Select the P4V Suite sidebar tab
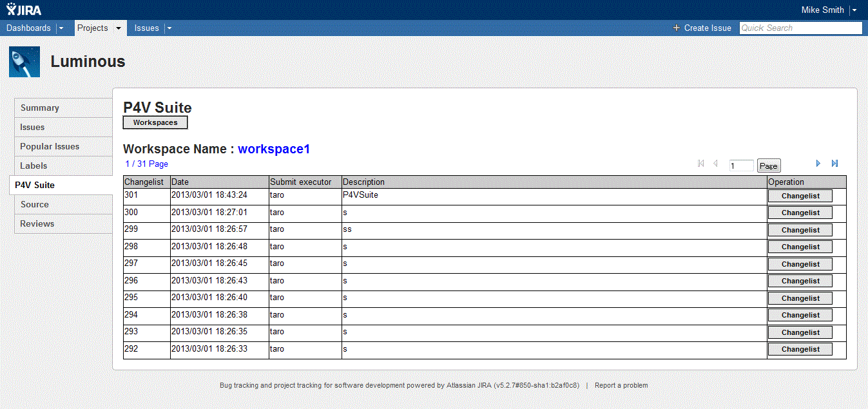 pos(61,185)
